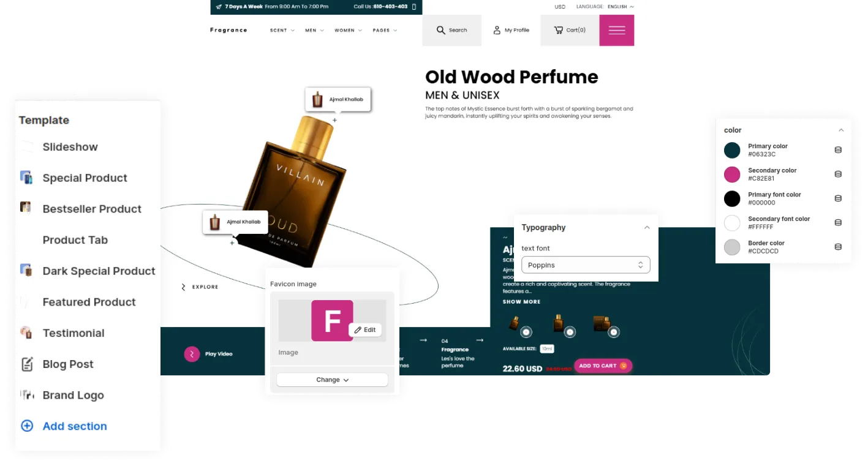Screen dimensions: 868x466
Task: Click the plus circle icon beside Add section
Action: 27,426
